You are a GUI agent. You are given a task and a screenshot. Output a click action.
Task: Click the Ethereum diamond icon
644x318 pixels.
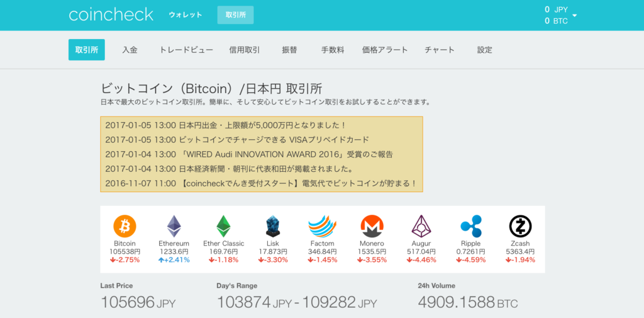pos(174,226)
